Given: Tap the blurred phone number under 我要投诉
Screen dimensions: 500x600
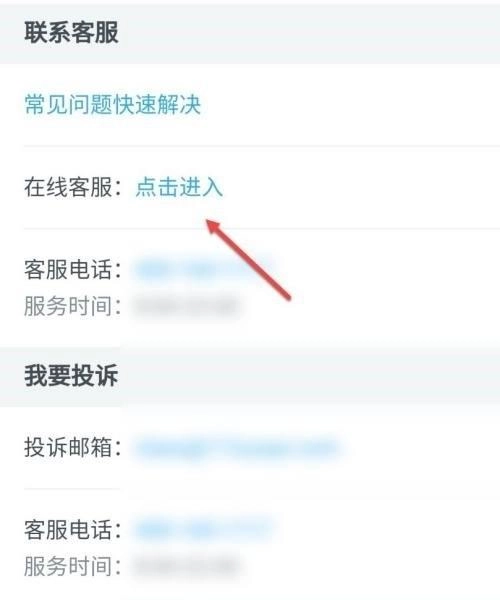Looking at the screenshot, I should coord(204,530).
